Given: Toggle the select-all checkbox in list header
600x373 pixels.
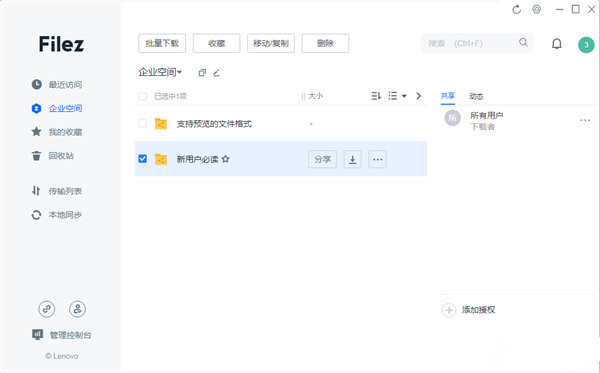Looking at the screenshot, I should click(142, 96).
